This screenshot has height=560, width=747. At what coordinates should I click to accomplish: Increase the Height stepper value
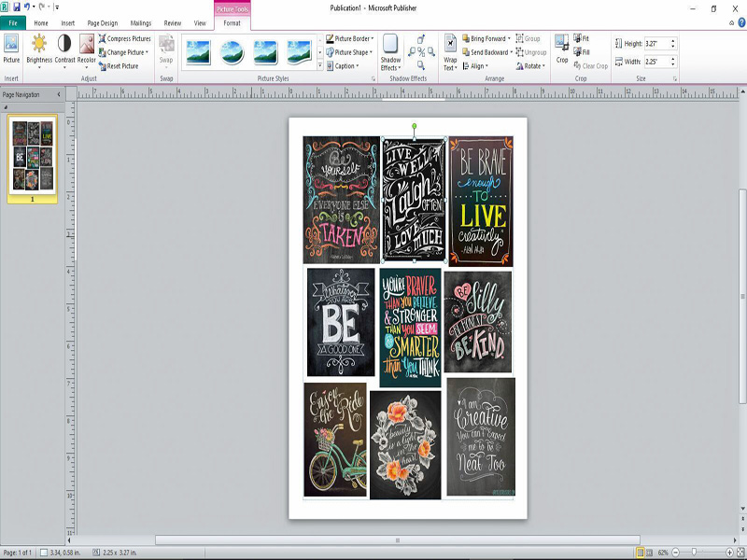[x=672, y=41]
